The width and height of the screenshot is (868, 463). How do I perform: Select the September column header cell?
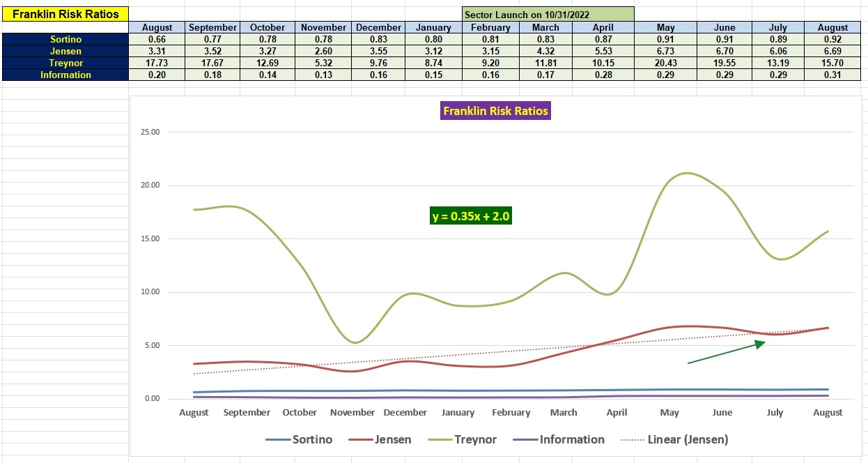click(x=212, y=27)
